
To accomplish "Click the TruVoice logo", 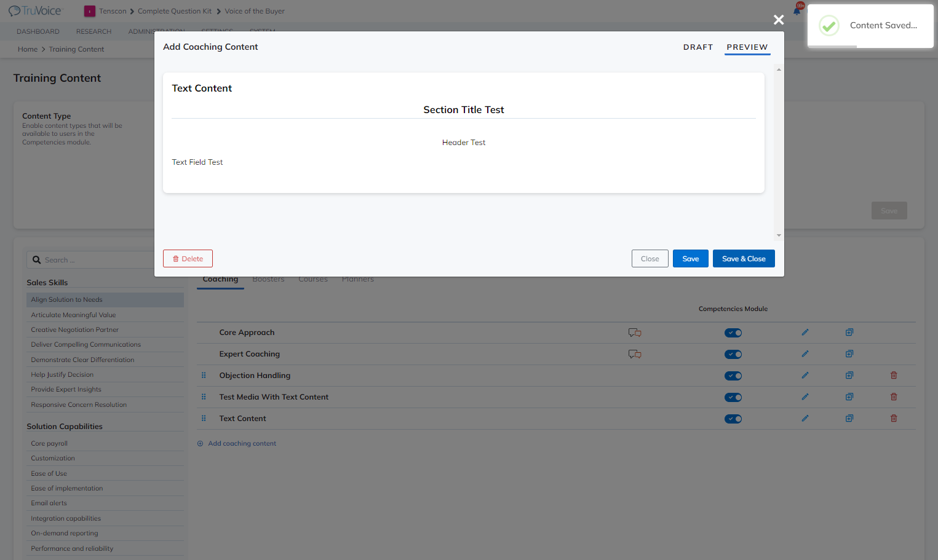I will [35, 11].
